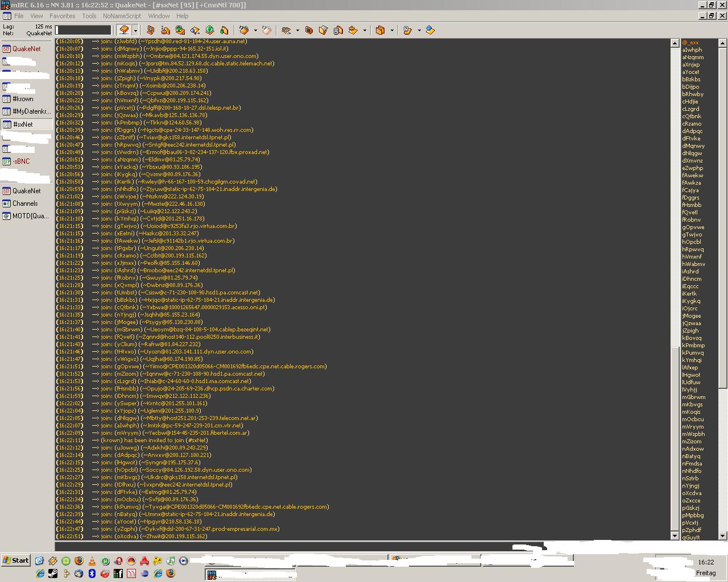Click the rightmost icon in the mIRC toolbar
Viewport: 728px width, 582px height.
point(431,30)
